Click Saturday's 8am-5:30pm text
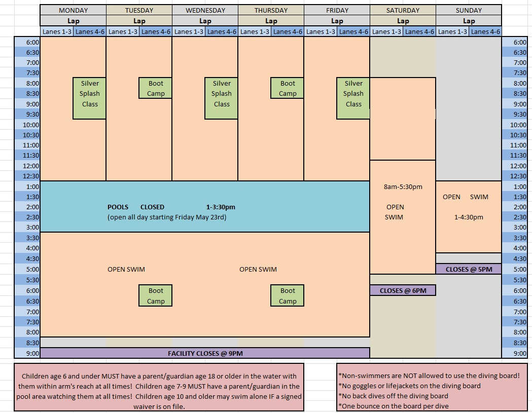The height and width of the screenshot is (413, 532). click(403, 186)
